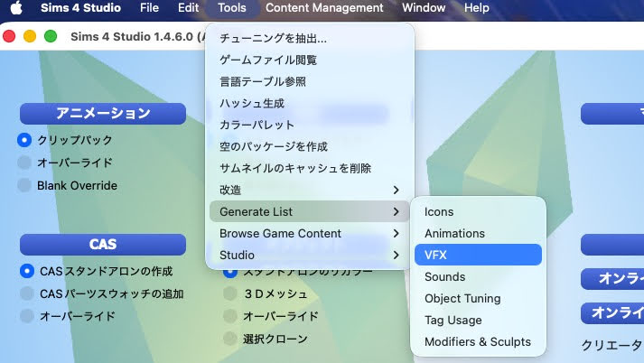Select the 3Dメッシュ radio button
Image resolution: width=644 pixels, height=363 pixels.
(230, 293)
